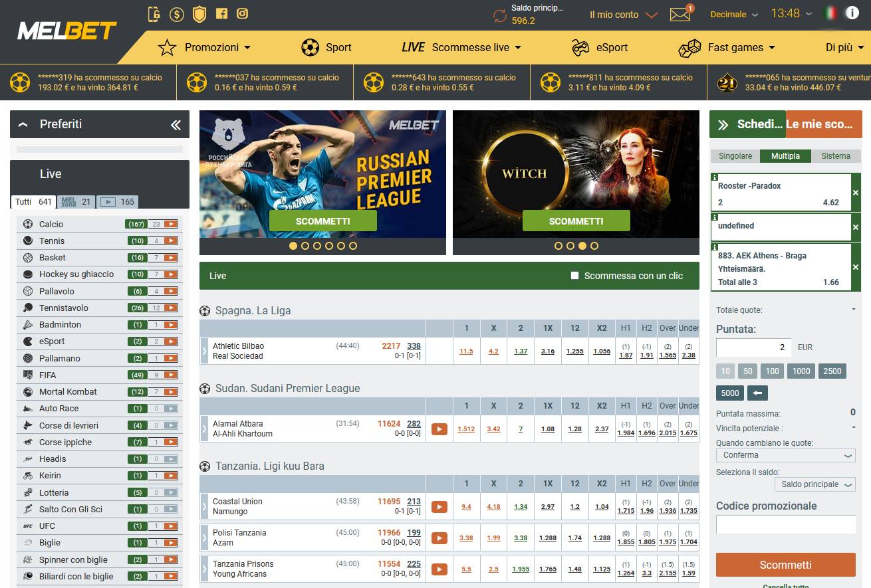Select first slide dot on Russian Premier League banner
Viewport: 871px width, 588px height.
293,246
